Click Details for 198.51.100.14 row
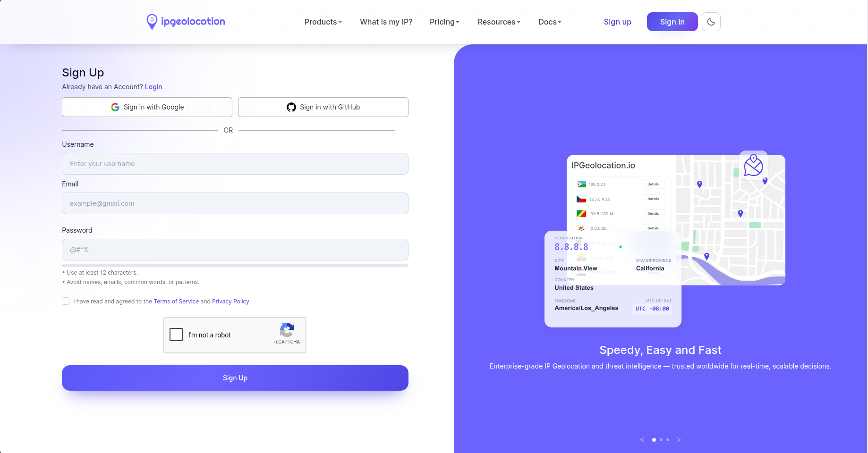Viewport: 868px width, 453px height. 653,214
